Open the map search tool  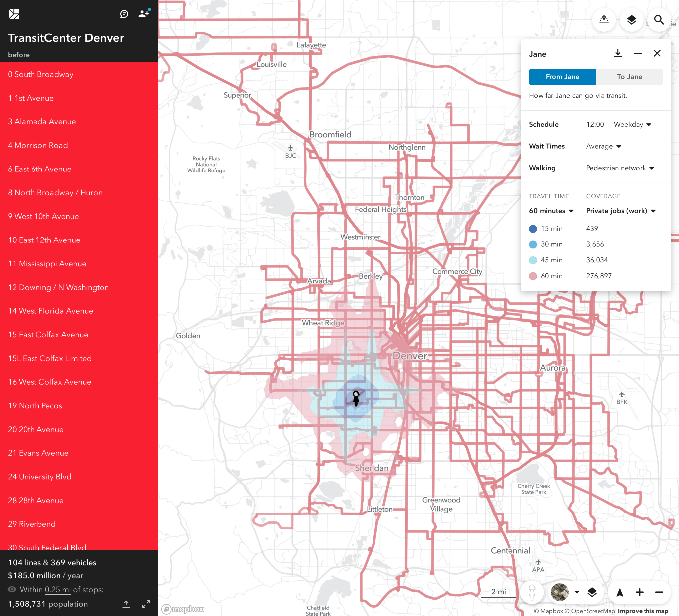[x=659, y=20]
